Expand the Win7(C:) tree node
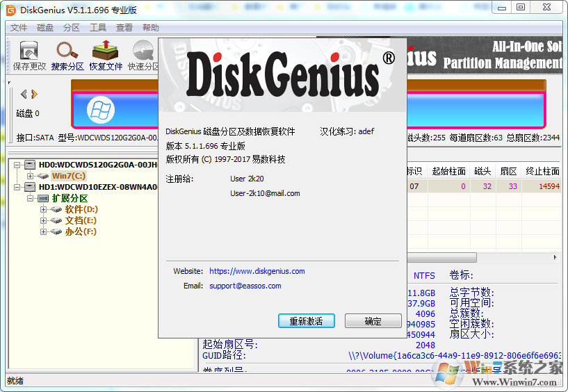The image size is (568, 392). tap(30, 176)
